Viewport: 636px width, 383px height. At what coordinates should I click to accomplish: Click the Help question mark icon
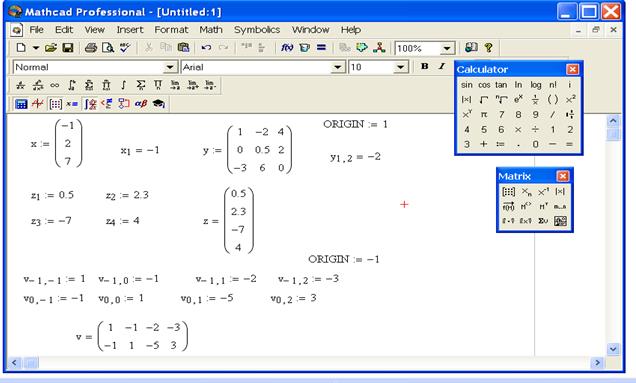click(488, 48)
